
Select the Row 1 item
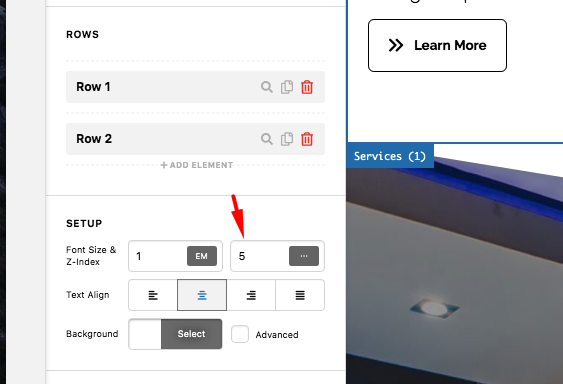point(195,87)
